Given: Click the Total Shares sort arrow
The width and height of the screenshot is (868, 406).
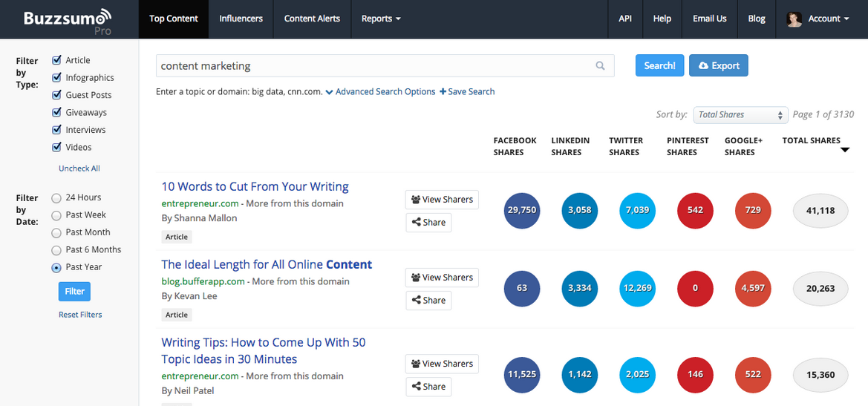Looking at the screenshot, I should pos(844,151).
